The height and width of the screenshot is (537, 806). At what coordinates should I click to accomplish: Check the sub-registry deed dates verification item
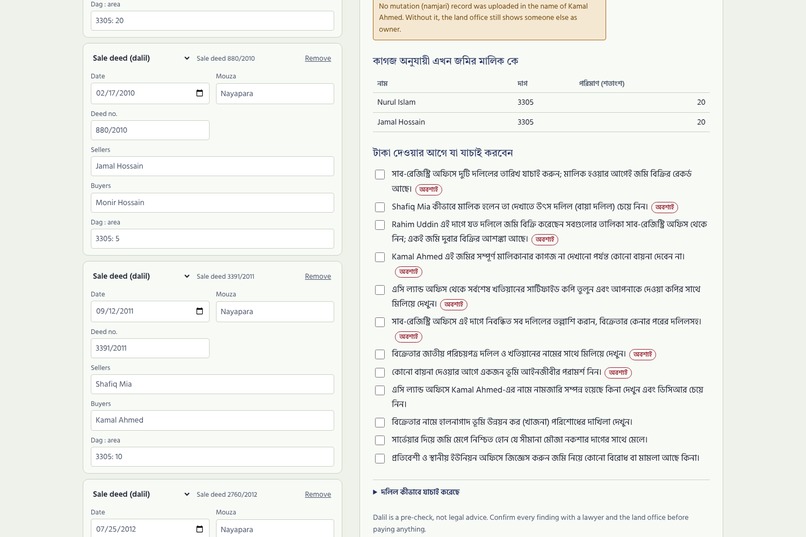380,175
